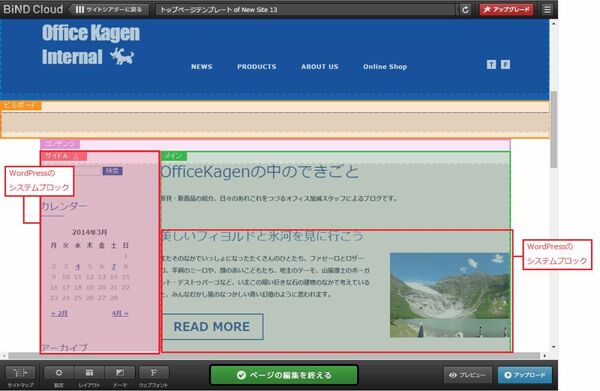This screenshot has width=600, height=391.
Task: Select the メイン area label
Action: tap(174, 156)
